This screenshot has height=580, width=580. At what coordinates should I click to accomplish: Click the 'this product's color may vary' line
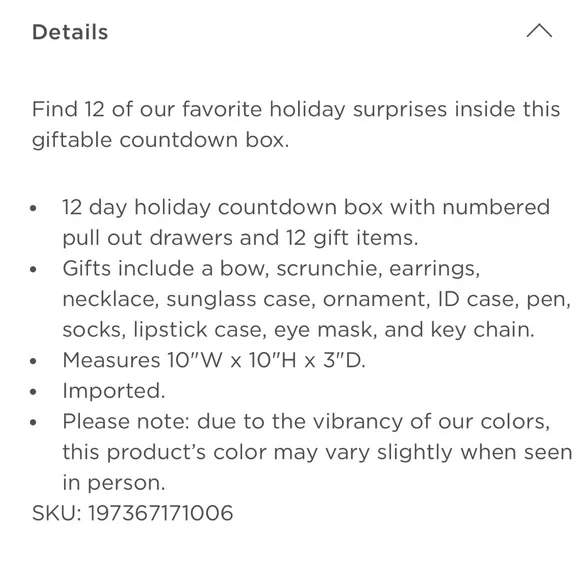point(317,452)
